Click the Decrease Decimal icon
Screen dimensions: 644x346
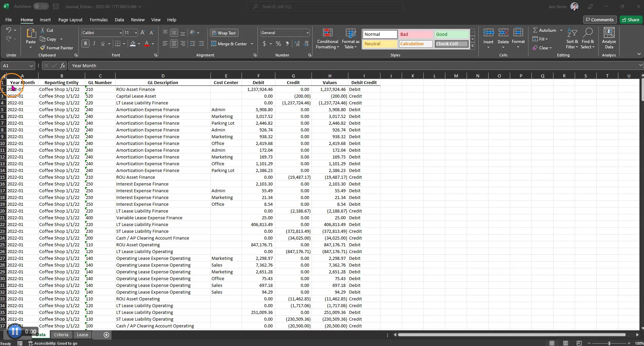click(306, 44)
